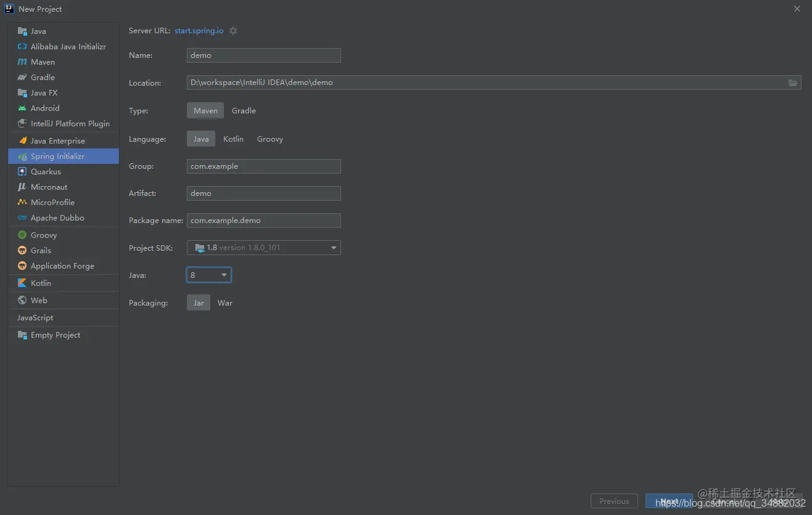Open start.spring.io server link

coord(199,31)
